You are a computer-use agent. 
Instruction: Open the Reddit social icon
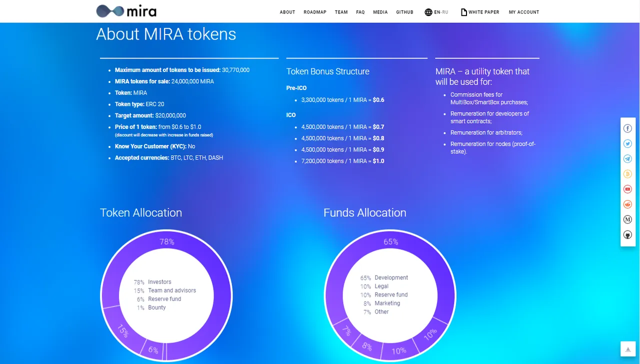[x=628, y=204]
